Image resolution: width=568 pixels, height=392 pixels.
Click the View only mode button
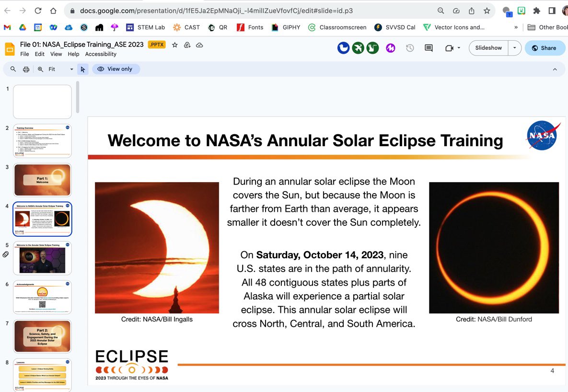coord(116,69)
